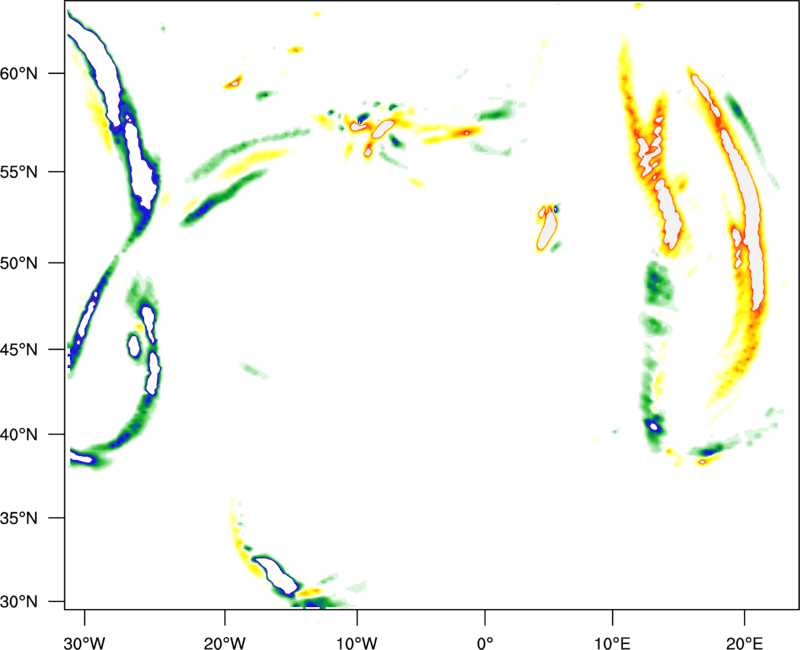The height and width of the screenshot is (650, 800).
Task: Click the 0° longitude label
Action: [485, 643]
